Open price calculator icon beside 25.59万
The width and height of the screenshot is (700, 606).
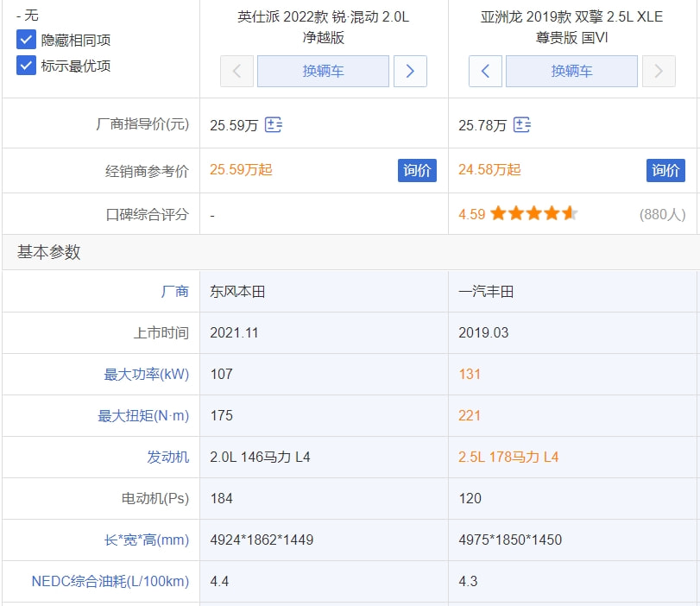pos(274,125)
